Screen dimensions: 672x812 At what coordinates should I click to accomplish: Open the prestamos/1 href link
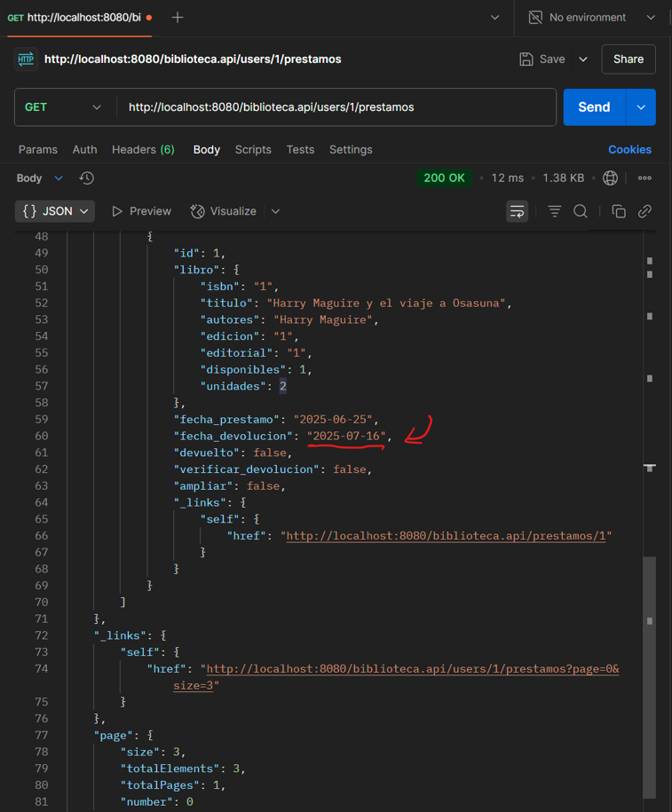[447, 536]
